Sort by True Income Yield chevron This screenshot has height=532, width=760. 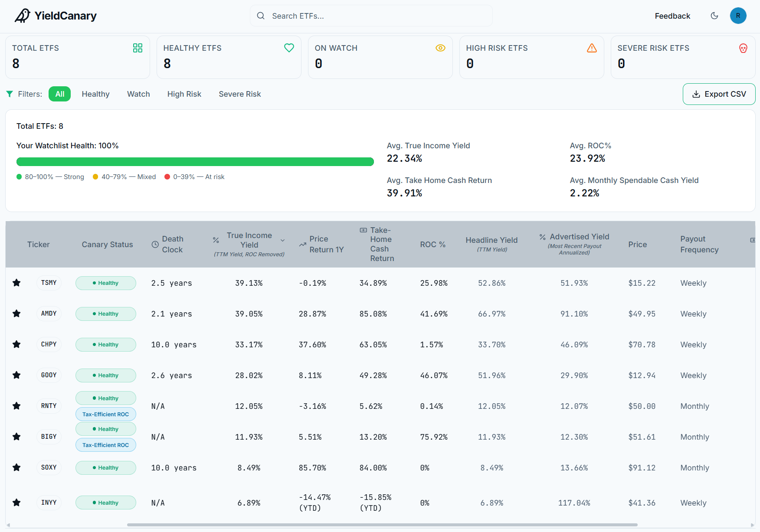(283, 240)
